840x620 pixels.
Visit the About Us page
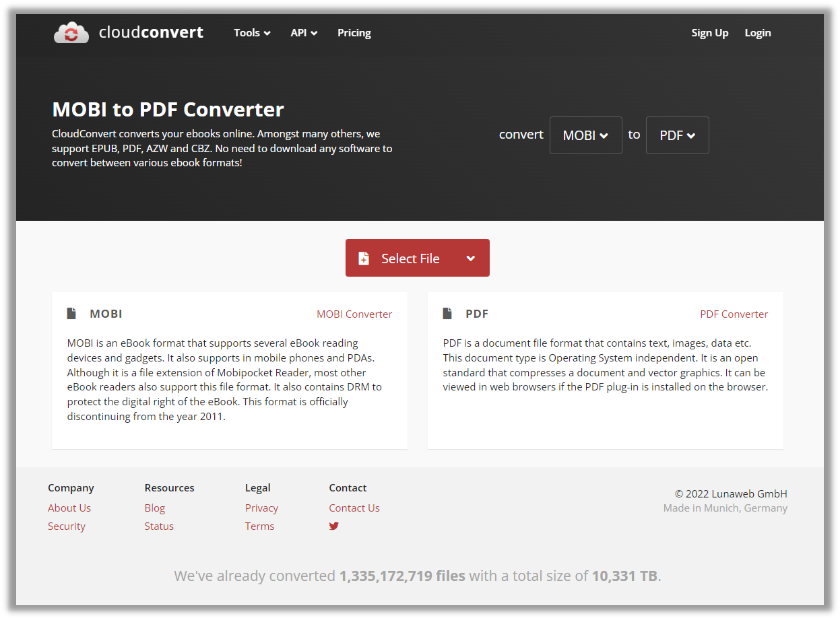click(69, 508)
